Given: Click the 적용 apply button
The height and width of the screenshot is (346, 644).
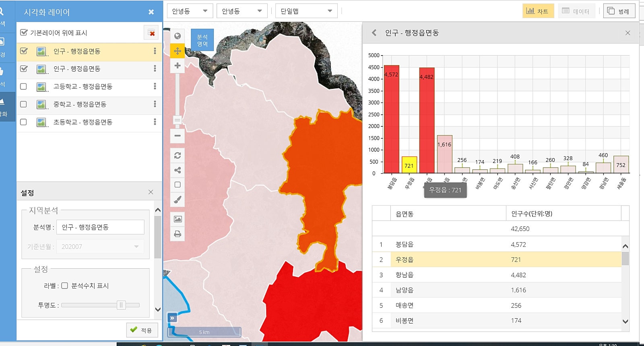Looking at the screenshot, I should tap(142, 330).
